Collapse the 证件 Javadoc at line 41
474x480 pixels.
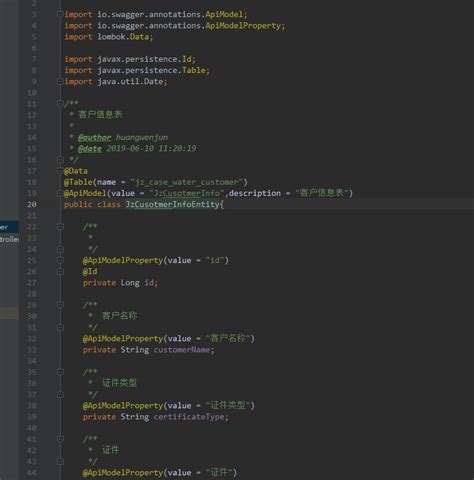tap(60, 439)
